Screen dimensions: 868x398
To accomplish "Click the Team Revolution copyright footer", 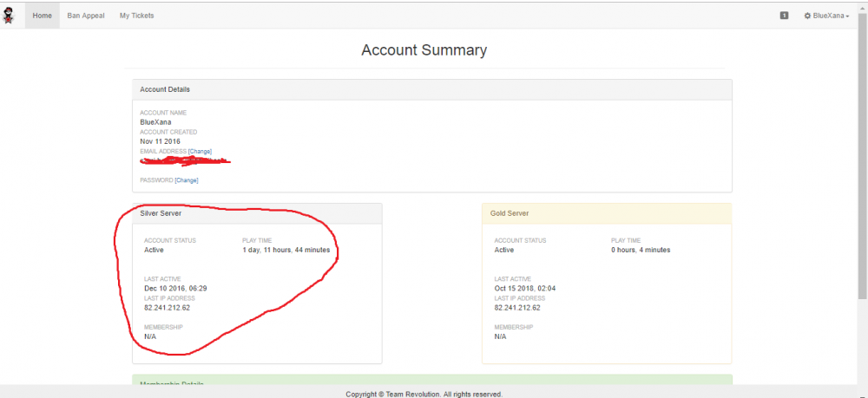I will [x=424, y=394].
